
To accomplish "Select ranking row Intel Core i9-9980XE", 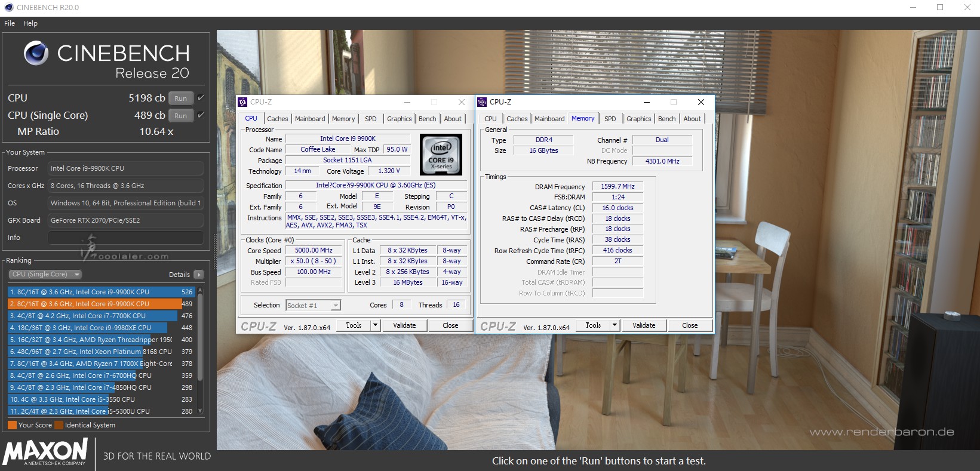I will coord(102,328).
